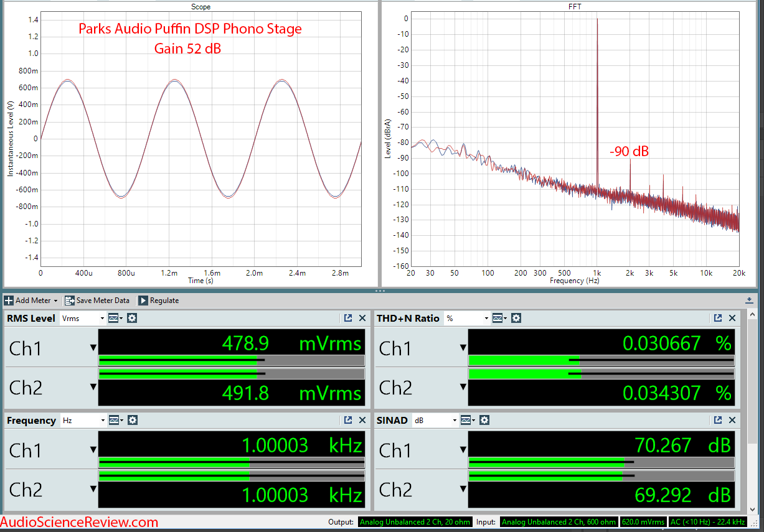764x532 pixels.
Task: Click the Regulate button label
Action: pos(164,301)
